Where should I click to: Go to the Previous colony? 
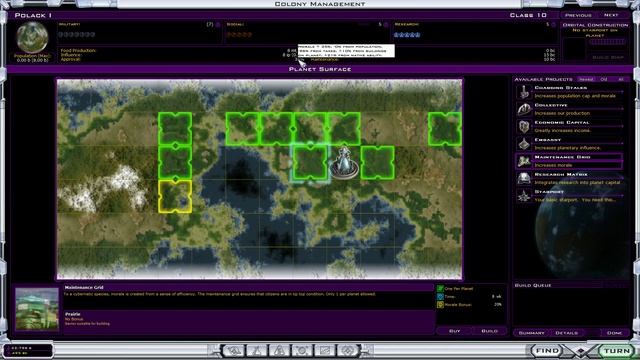[x=578, y=15]
